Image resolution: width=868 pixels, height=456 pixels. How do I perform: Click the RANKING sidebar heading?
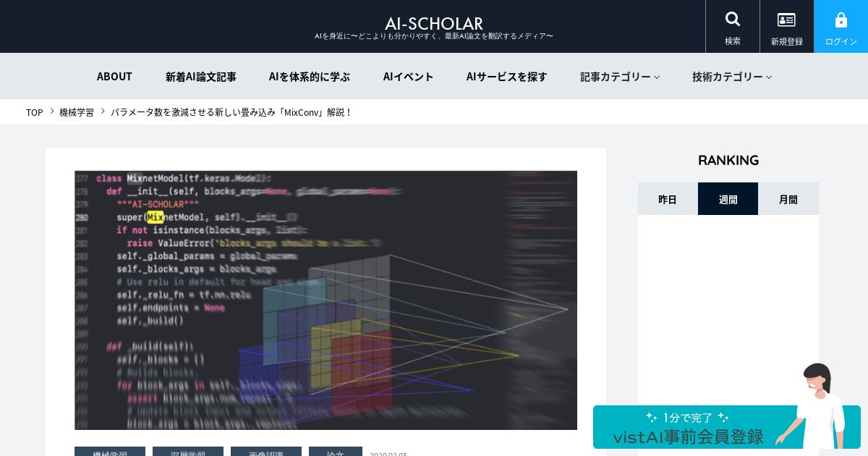728,160
